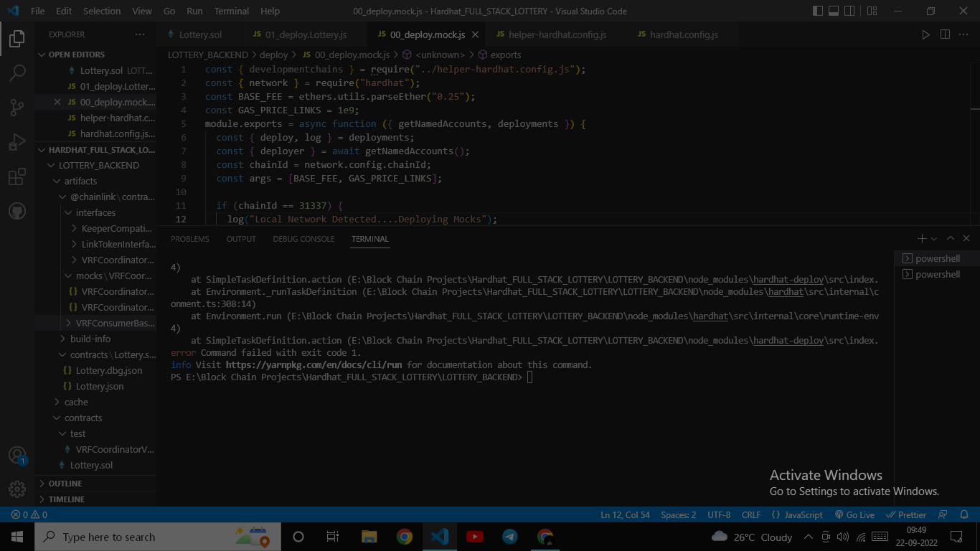Click Prettier status bar item
This screenshot has height=551, width=980.
(907, 514)
